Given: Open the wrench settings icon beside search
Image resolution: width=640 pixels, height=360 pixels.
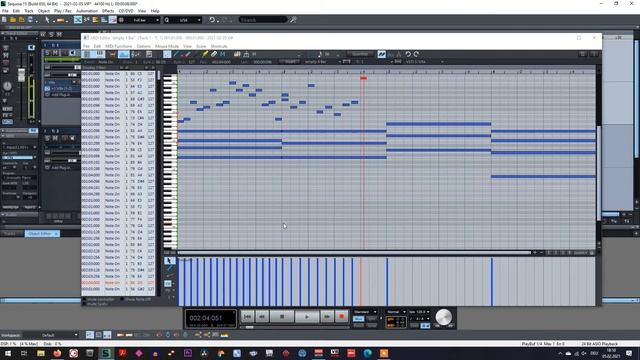Looking at the screenshot, I should [x=293, y=20].
